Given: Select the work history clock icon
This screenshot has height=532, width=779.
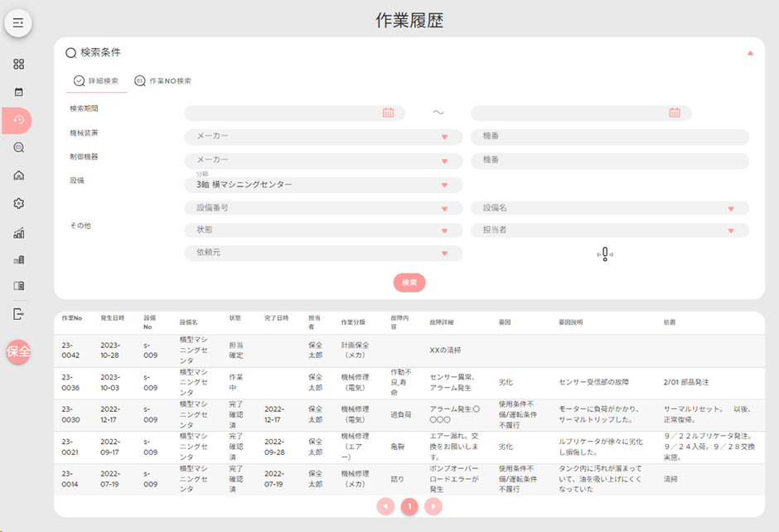Looking at the screenshot, I should (18, 120).
